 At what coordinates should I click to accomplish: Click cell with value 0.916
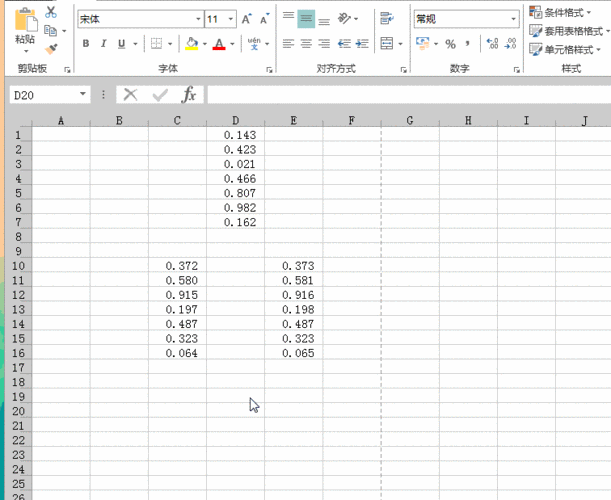(294, 295)
